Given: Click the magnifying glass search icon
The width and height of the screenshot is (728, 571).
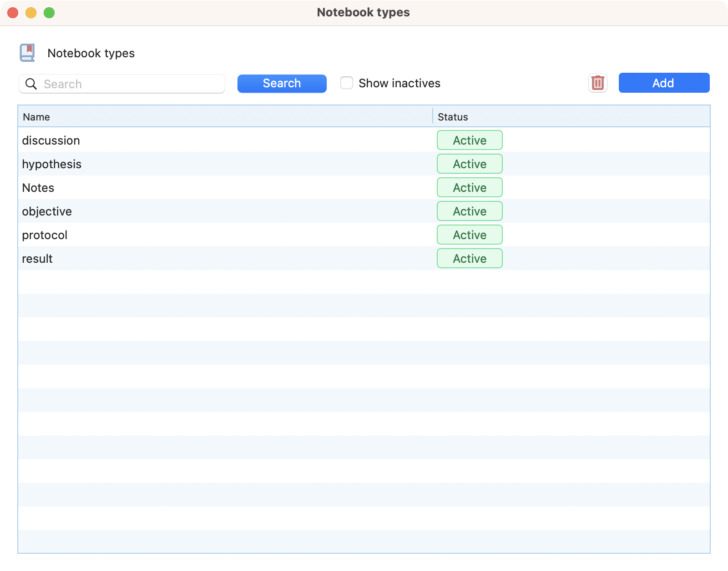Looking at the screenshot, I should coord(31,84).
